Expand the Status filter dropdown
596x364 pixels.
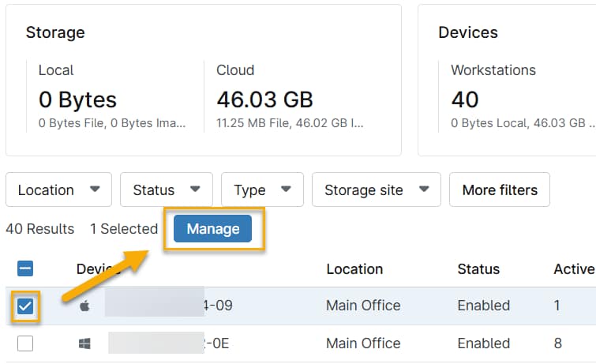click(166, 190)
